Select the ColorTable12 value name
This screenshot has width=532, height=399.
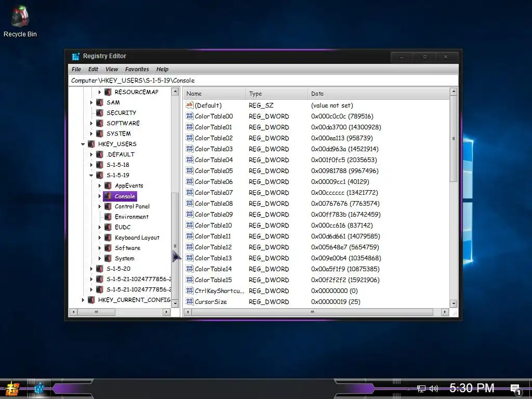pos(214,247)
